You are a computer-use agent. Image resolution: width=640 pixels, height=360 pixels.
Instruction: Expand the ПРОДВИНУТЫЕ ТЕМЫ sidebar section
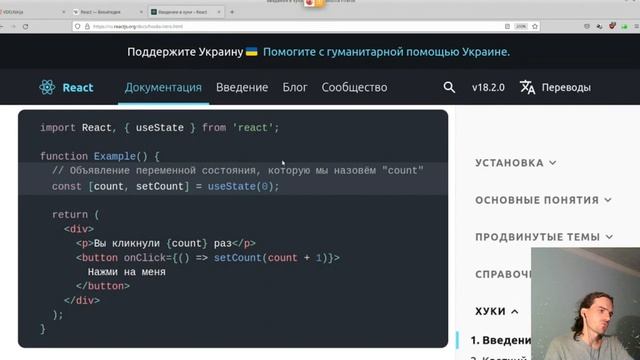(544, 237)
